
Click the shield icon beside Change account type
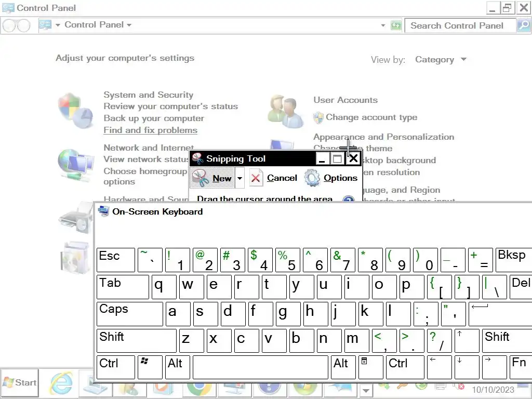(x=318, y=118)
